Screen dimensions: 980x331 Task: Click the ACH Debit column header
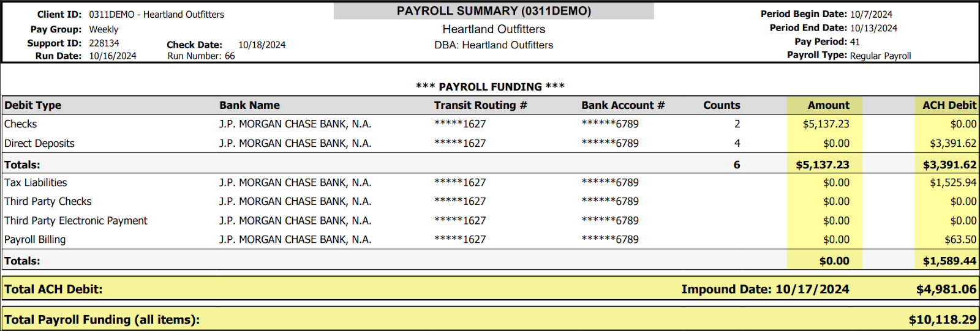click(949, 105)
